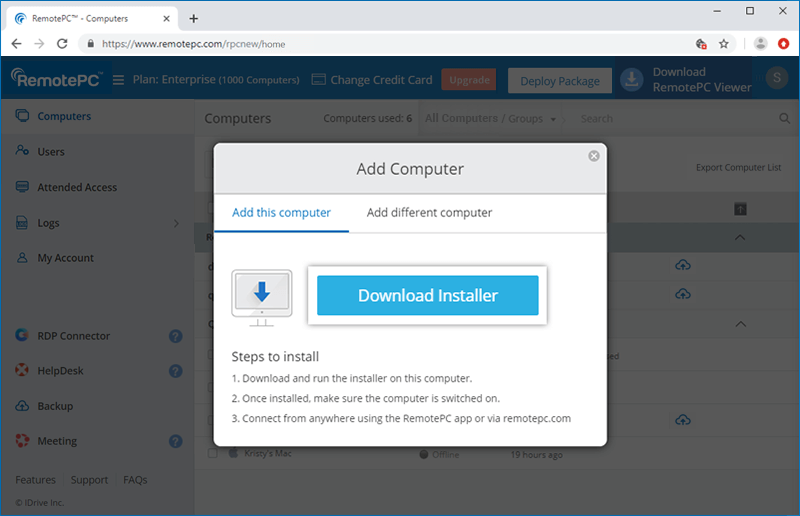Click the address bar URL
Image resolution: width=800 pixels, height=516 pixels.
click(x=193, y=44)
